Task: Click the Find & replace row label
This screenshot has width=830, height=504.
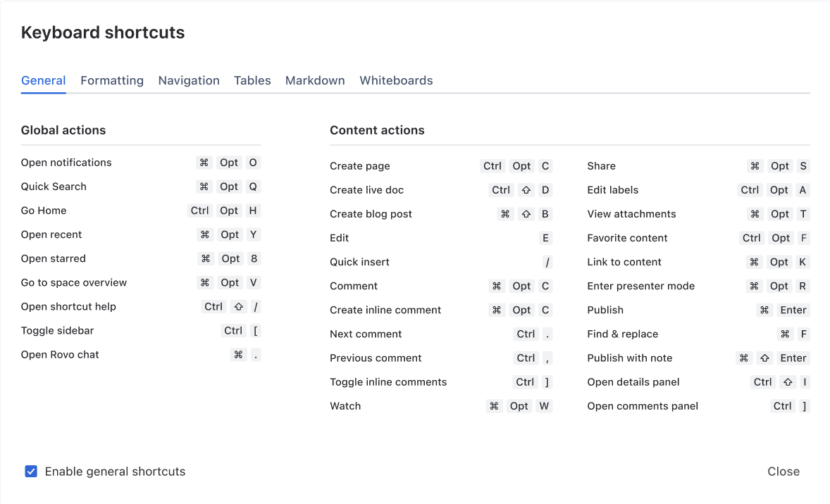Action: pyautogui.click(x=622, y=334)
